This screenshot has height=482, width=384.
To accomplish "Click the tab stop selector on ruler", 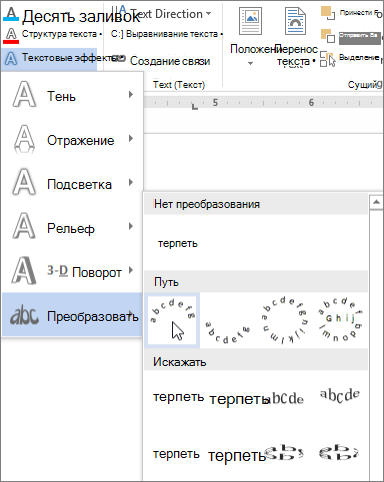I will point(195,107).
